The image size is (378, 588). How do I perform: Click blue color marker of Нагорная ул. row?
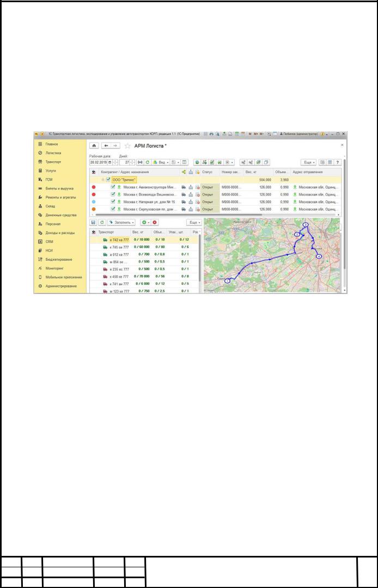pos(94,202)
